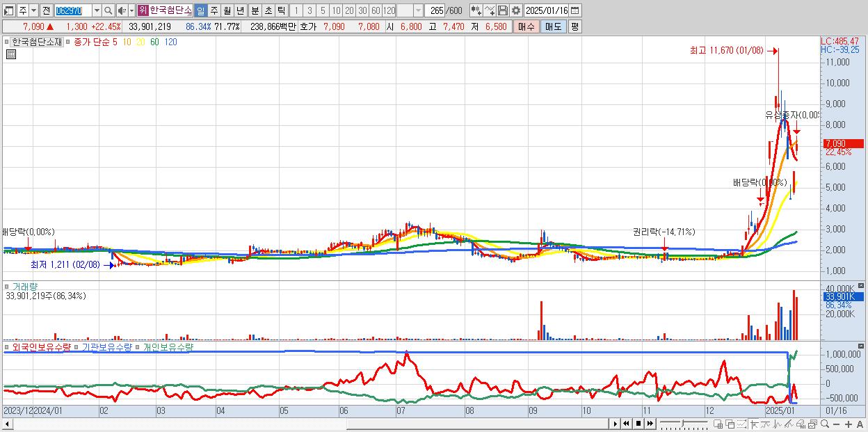Screen dimensions: 868x432
Task: Click the 전 all-stocks button
Action: (47, 10)
